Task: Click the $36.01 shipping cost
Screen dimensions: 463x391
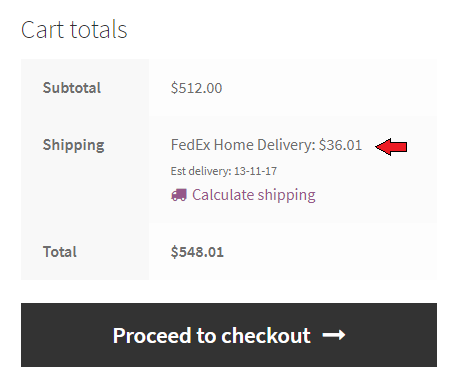Action: (340, 145)
